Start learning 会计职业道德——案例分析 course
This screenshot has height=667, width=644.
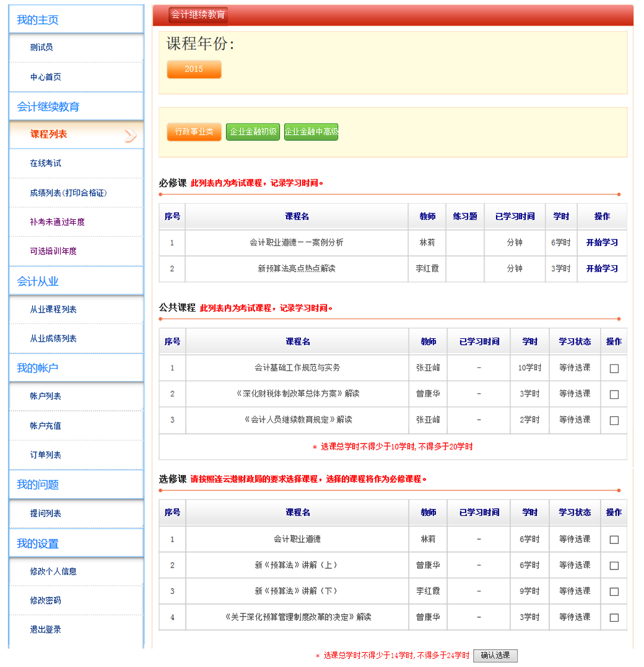[x=602, y=243]
